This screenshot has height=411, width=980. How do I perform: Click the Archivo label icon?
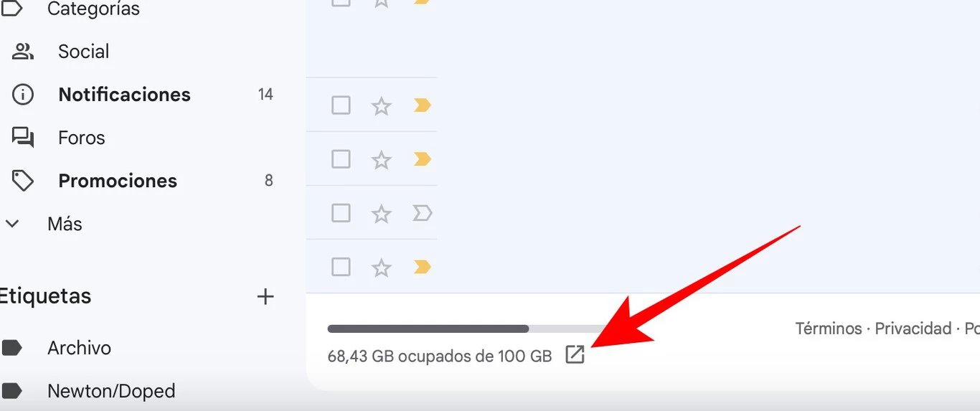pos(12,348)
